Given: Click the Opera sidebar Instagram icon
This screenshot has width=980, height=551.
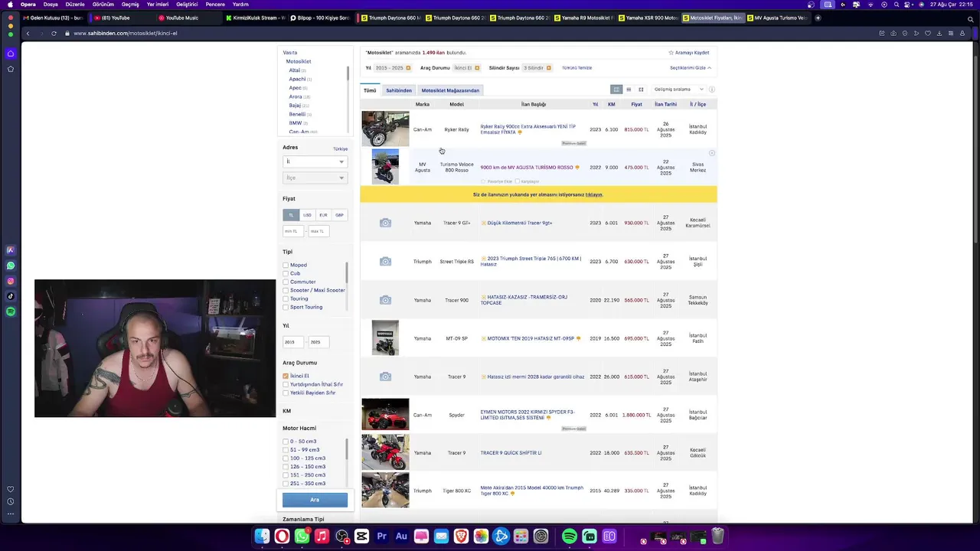Looking at the screenshot, I should pyautogui.click(x=11, y=281).
